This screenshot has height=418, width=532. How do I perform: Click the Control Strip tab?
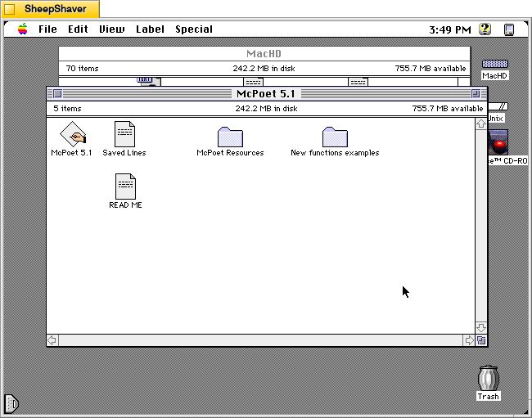[11, 404]
